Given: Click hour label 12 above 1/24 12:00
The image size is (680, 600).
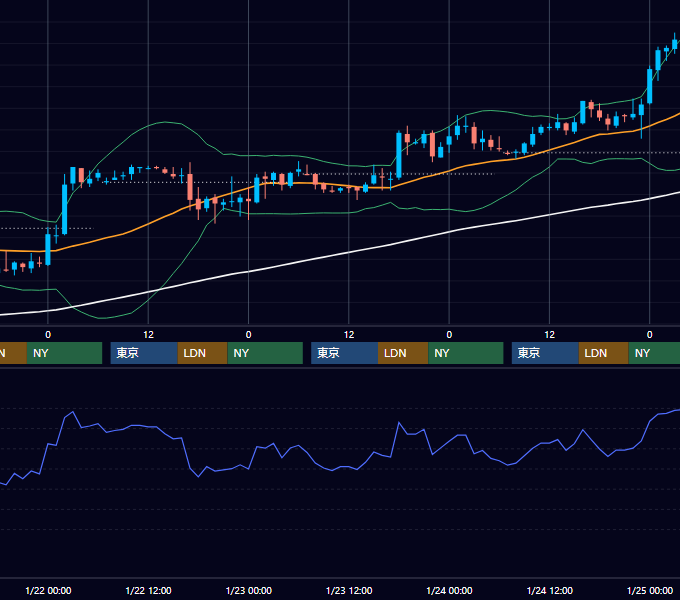Looking at the screenshot, I should click(549, 335).
